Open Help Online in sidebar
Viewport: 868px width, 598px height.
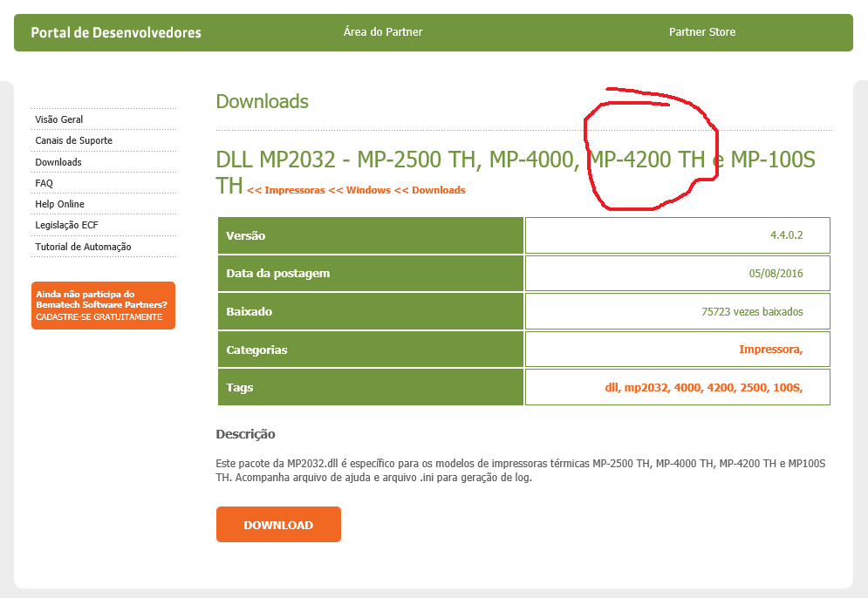pos(60,204)
